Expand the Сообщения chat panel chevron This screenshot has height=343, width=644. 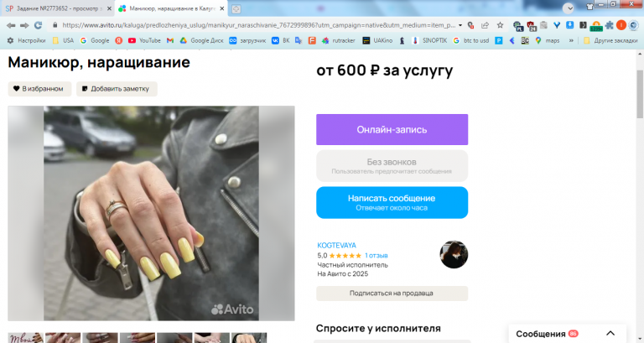(x=610, y=334)
